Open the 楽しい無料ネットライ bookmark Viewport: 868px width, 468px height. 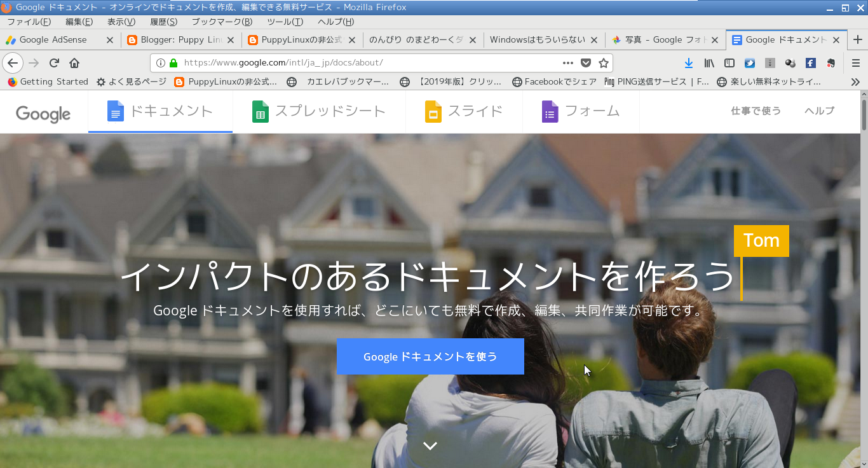click(x=768, y=81)
